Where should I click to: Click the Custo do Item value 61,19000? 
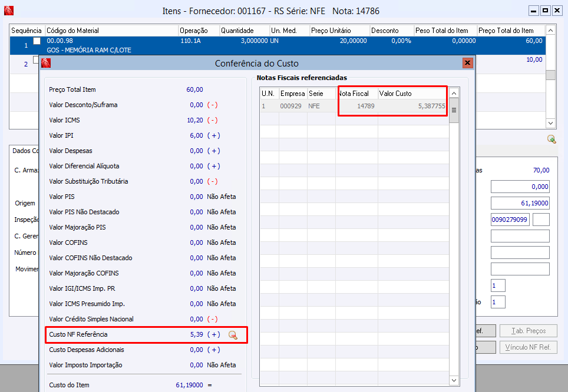click(190, 385)
